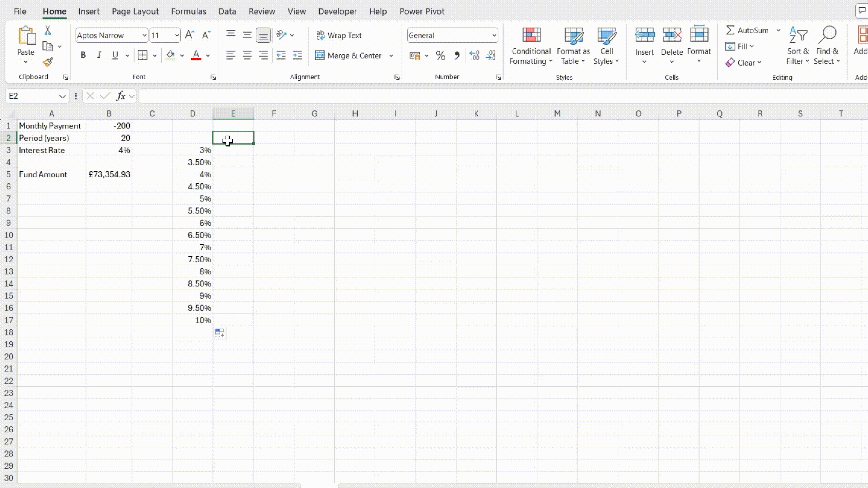Click the Cut scissors icon
The height and width of the screenshot is (488, 868).
tap(48, 31)
